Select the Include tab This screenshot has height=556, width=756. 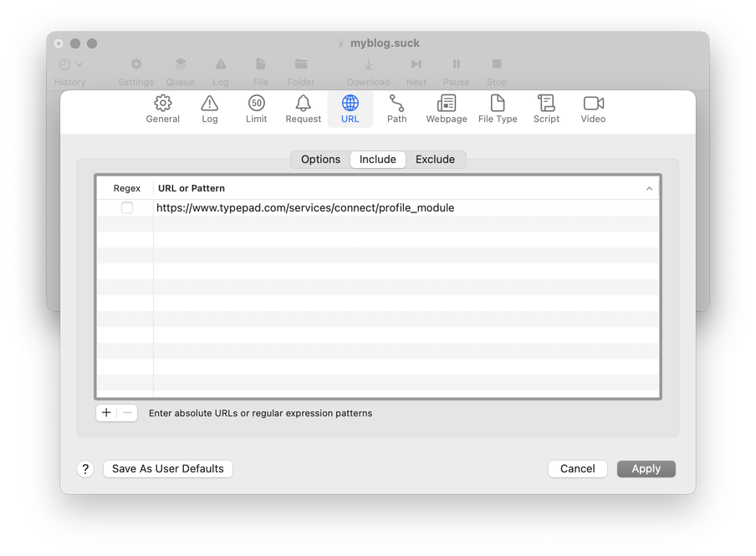(x=378, y=160)
